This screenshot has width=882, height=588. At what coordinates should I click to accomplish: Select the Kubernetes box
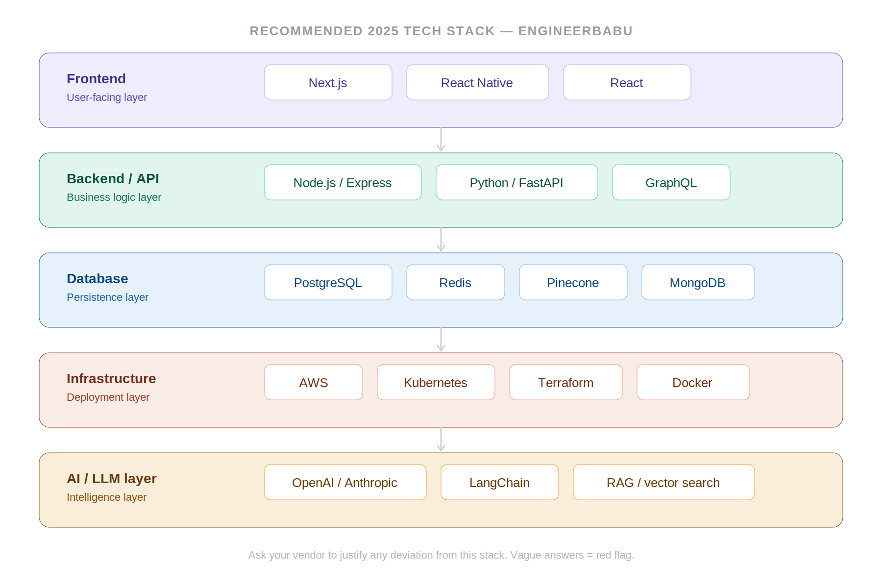pos(436,382)
